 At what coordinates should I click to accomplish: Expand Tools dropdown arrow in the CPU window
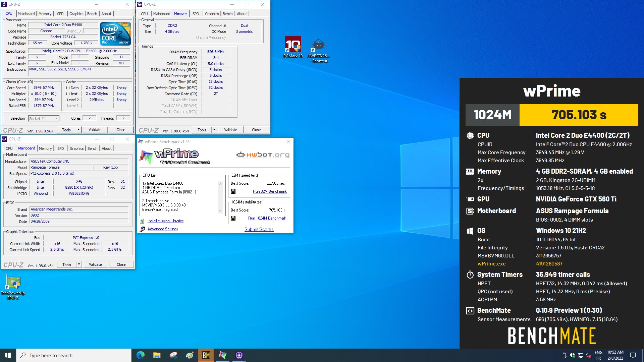pyautogui.click(x=78, y=130)
